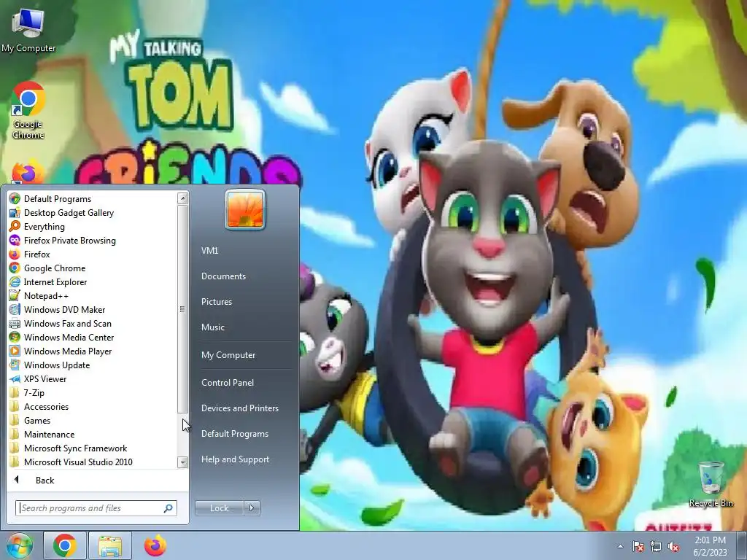Click the Windows Start orb
The width and height of the screenshot is (747, 560).
(x=19, y=545)
